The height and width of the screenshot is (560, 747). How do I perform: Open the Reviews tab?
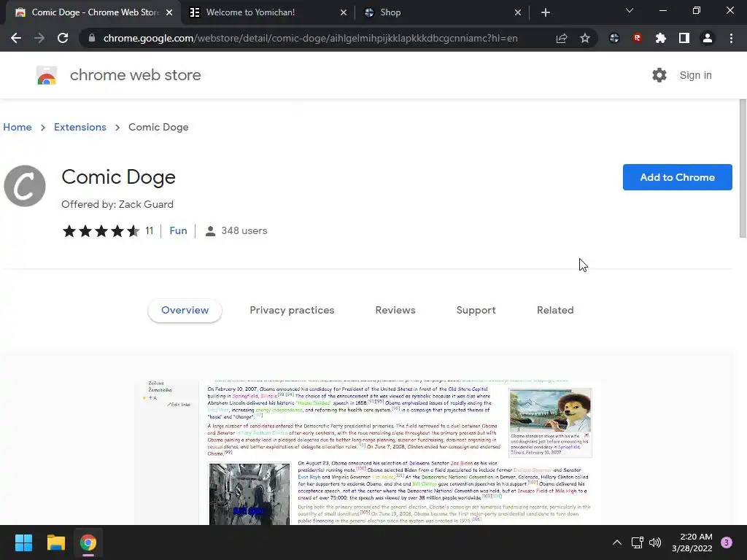point(395,311)
